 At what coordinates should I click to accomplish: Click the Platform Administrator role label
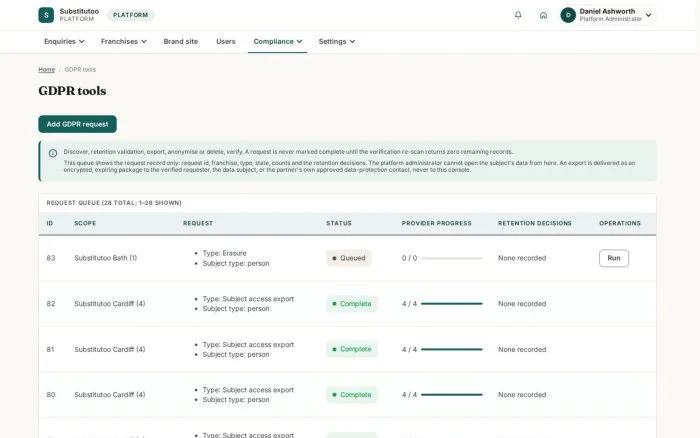(611, 19)
